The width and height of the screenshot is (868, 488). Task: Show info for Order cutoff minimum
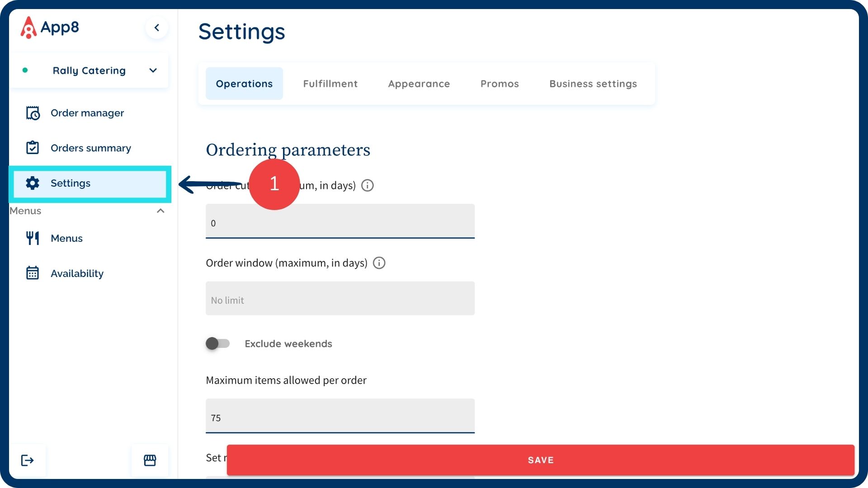(368, 185)
